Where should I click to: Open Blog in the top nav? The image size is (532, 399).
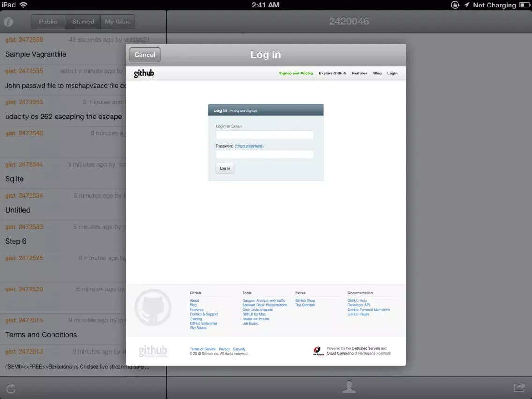(x=377, y=73)
